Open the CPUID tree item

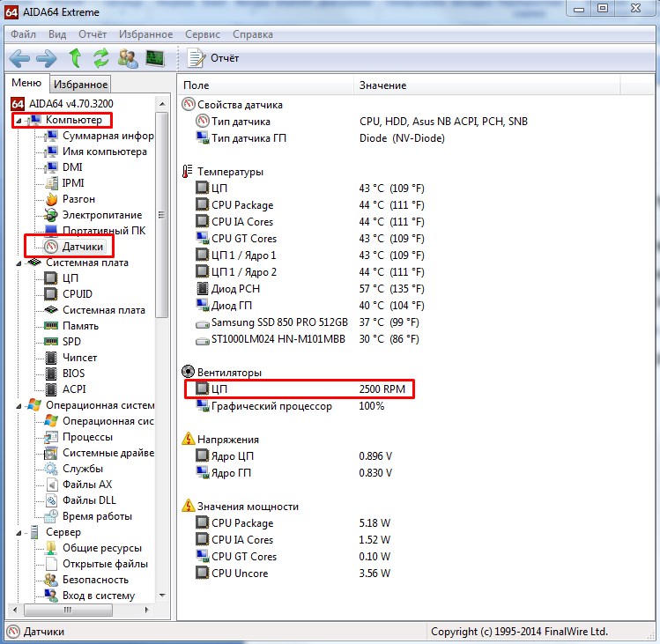point(68,293)
